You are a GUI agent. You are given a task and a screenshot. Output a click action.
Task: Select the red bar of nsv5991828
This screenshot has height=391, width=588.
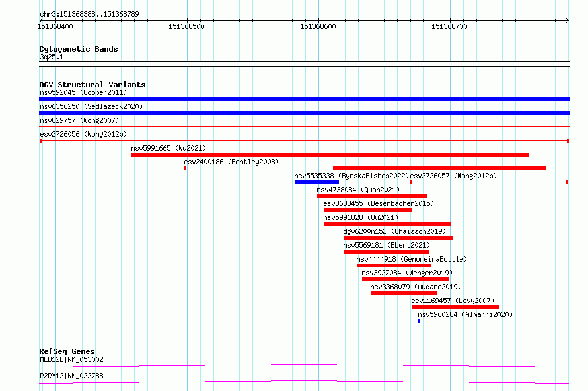click(x=387, y=224)
